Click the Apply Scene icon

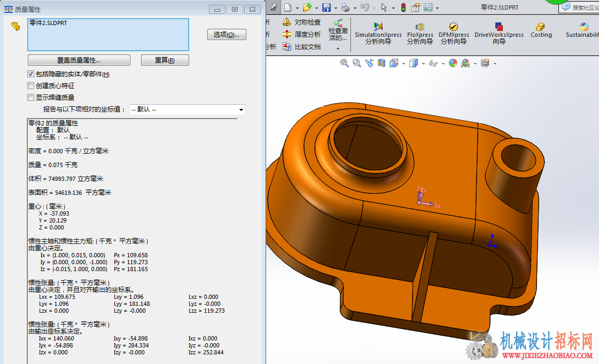tap(465, 63)
